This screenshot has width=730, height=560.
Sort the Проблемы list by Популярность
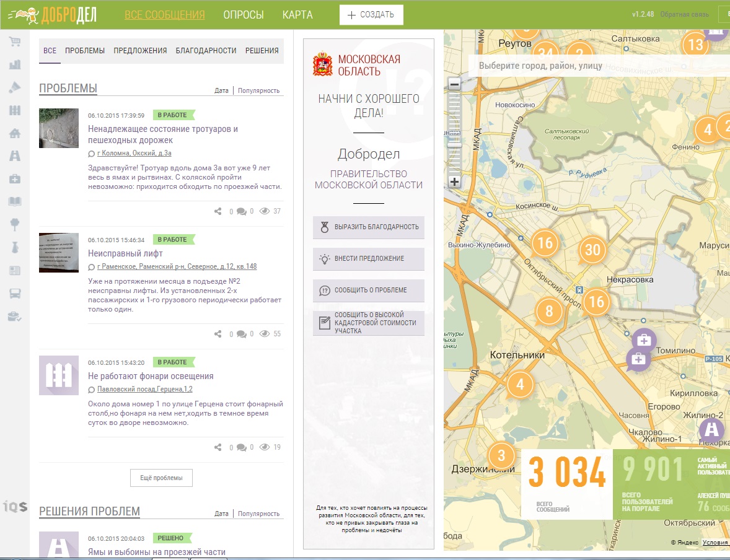click(258, 90)
